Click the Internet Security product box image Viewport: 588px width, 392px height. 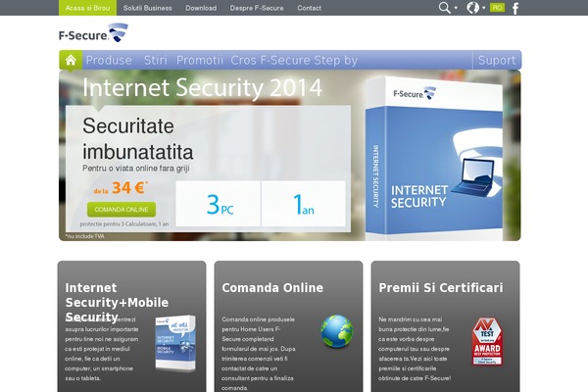[x=434, y=158]
